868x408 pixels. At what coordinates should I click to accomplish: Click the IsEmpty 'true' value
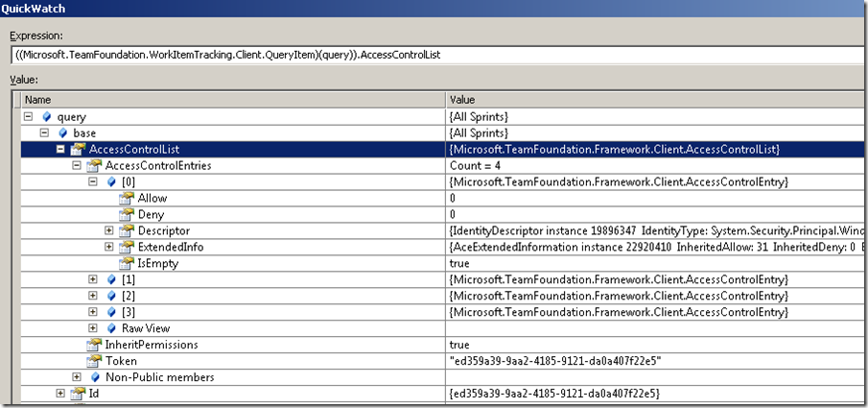point(459,263)
